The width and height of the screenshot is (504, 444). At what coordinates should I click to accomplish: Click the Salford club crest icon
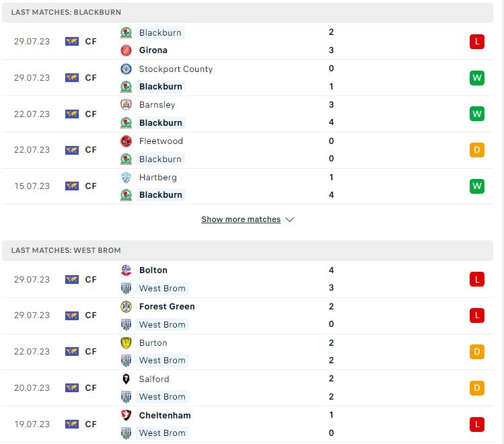(126, 379)
